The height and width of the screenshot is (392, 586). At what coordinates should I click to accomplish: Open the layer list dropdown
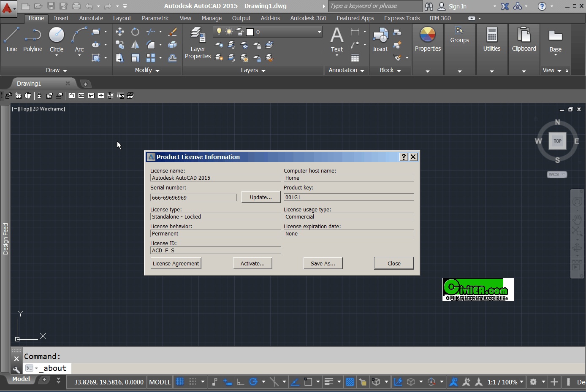pos(319,32)
